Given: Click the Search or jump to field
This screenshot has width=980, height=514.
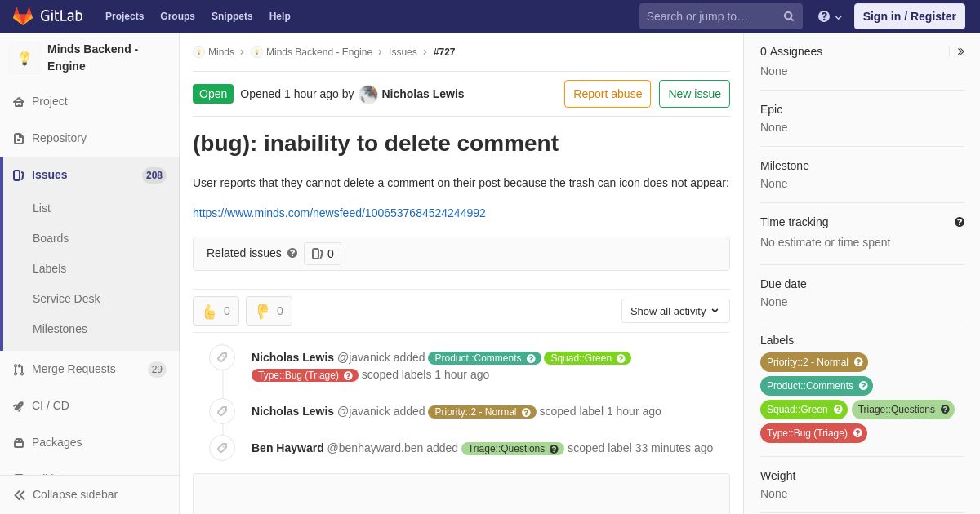Looking at the screenshot, I should coord(721,16).
